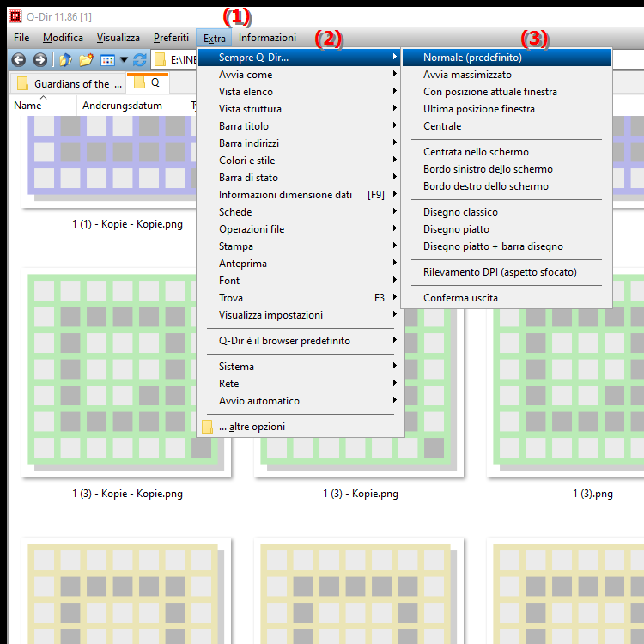This screenshot has width=644, height=644.
Task: Open Anteprima submenu
Action: [301, 264]
